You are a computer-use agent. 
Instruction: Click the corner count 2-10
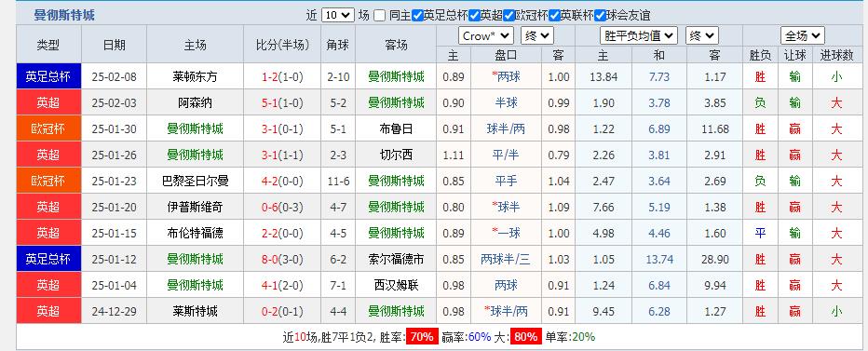coord(338,76)
